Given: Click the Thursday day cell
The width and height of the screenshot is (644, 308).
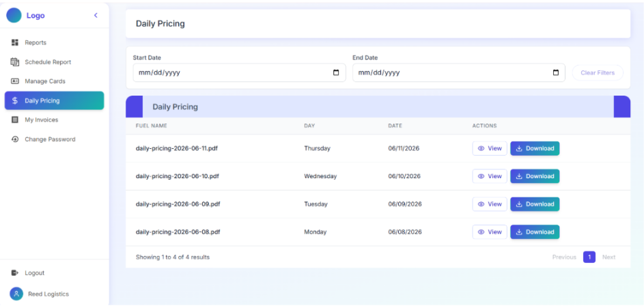Looking at the screenshot, I should tap(317, 149).
